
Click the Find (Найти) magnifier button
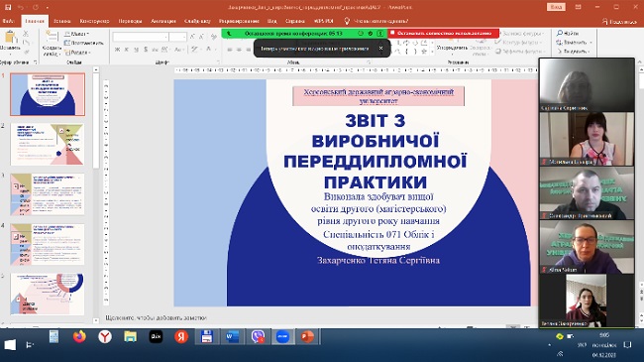click(x=568, y=34)
